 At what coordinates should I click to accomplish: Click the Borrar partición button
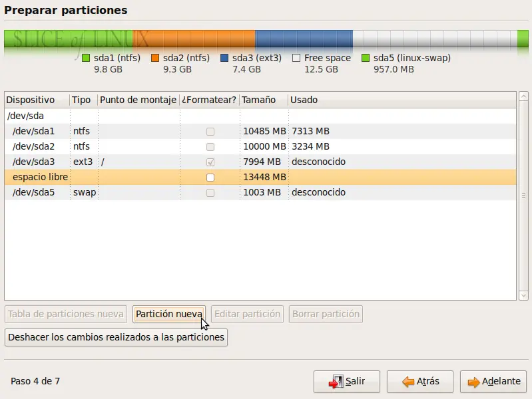[326, 315]
